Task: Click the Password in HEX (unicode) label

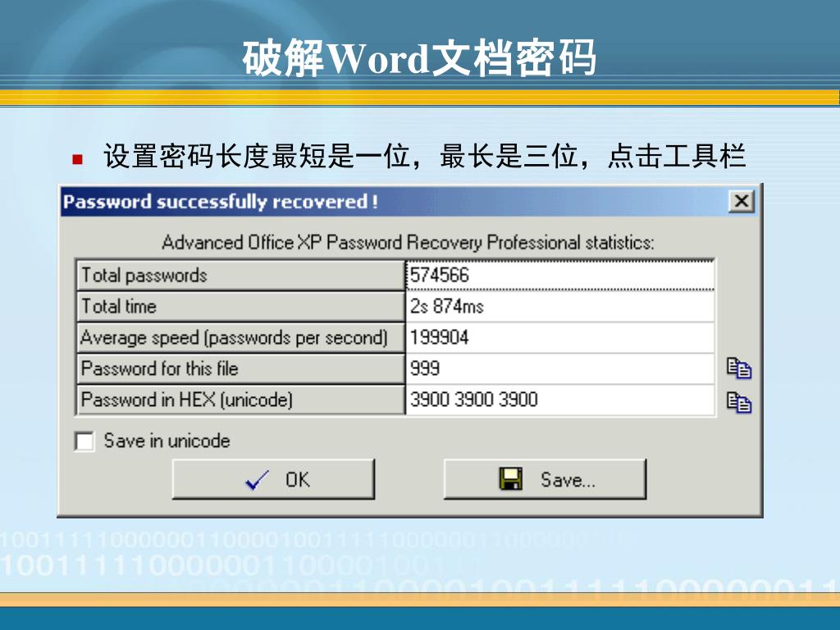Action: (240, 399)
